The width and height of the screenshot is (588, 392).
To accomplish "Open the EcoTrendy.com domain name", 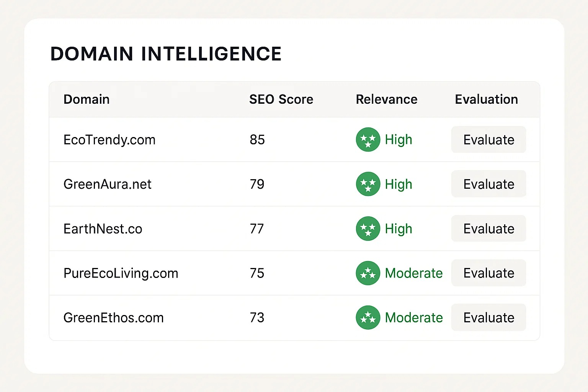I will click(x=109, y=140).
